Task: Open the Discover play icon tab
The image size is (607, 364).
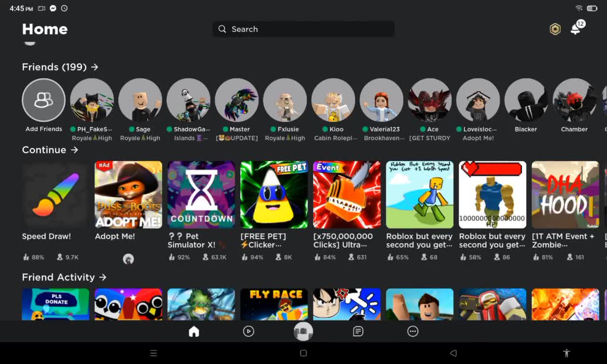Action: (x=248, y=332)
